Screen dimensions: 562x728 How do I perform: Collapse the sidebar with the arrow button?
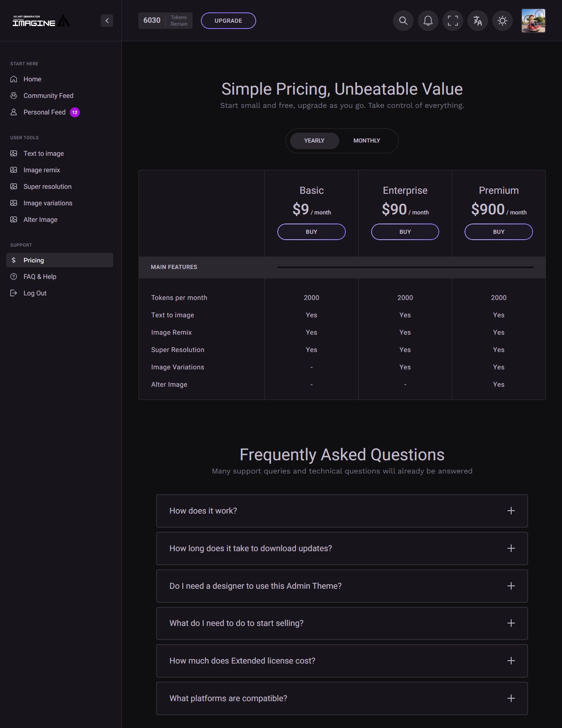point(107,21)
